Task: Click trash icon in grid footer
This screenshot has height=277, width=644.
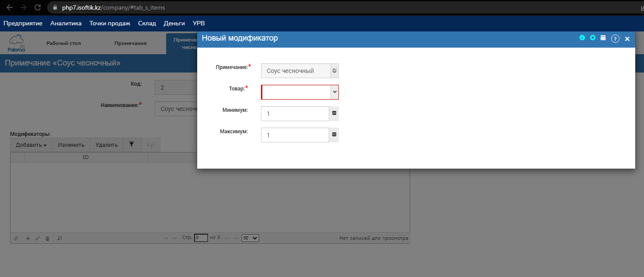Action: point(47,239)
